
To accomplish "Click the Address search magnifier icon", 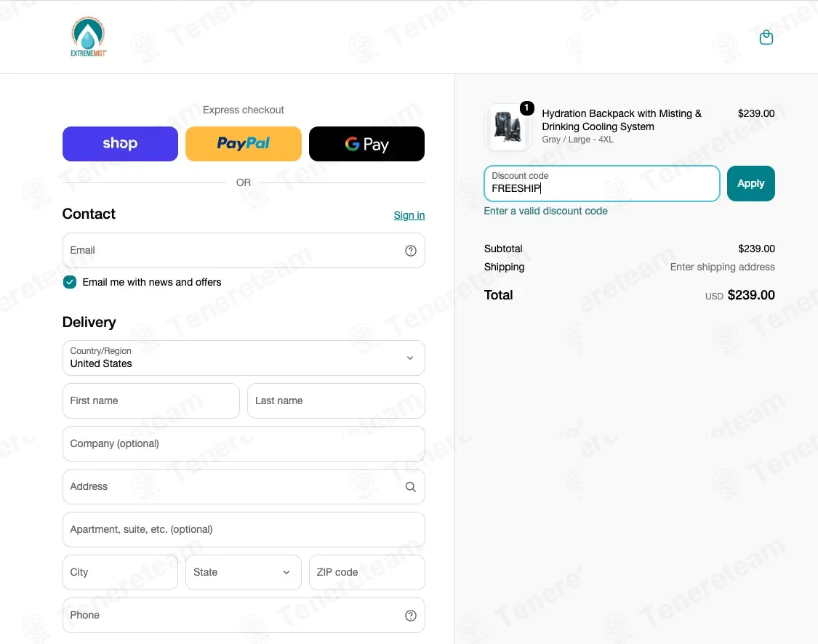I will tap(411, 486).
